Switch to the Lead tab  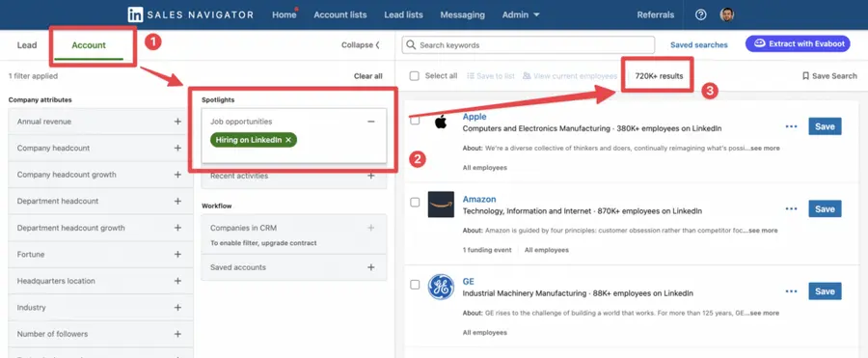[x=27, y=45]
